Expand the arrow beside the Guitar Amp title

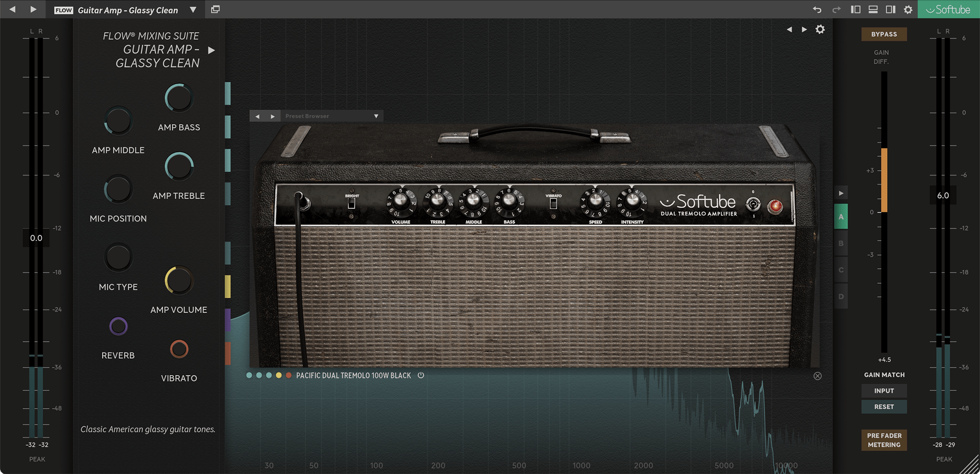212,50
